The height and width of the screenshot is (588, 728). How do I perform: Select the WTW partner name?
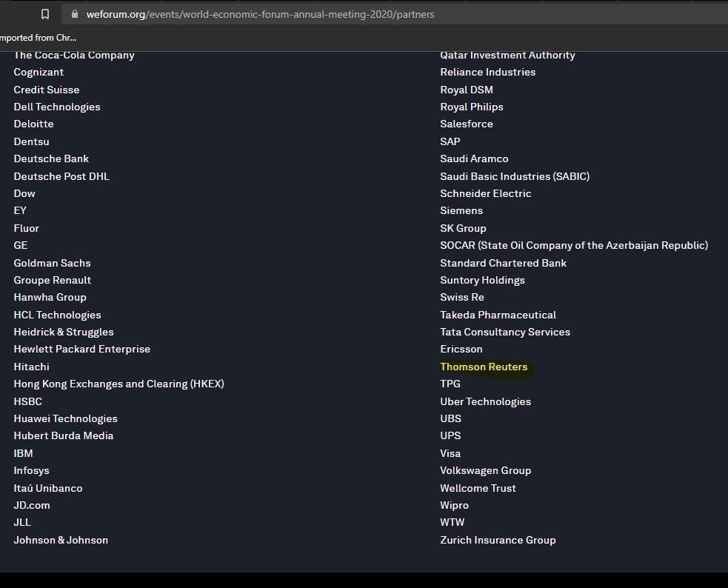(x=453, y=523)
